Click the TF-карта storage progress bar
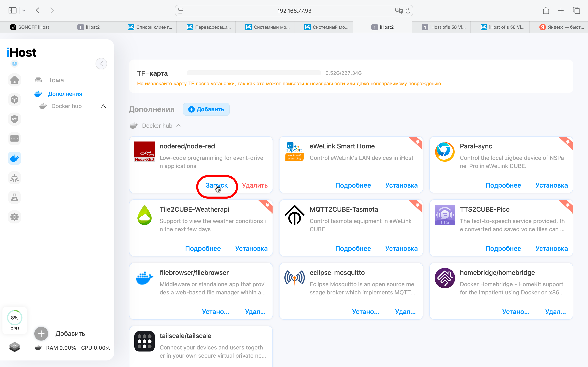 [254, 73]
